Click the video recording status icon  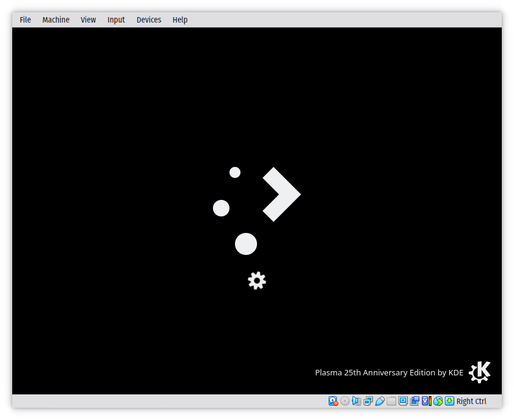coord(414,401)
